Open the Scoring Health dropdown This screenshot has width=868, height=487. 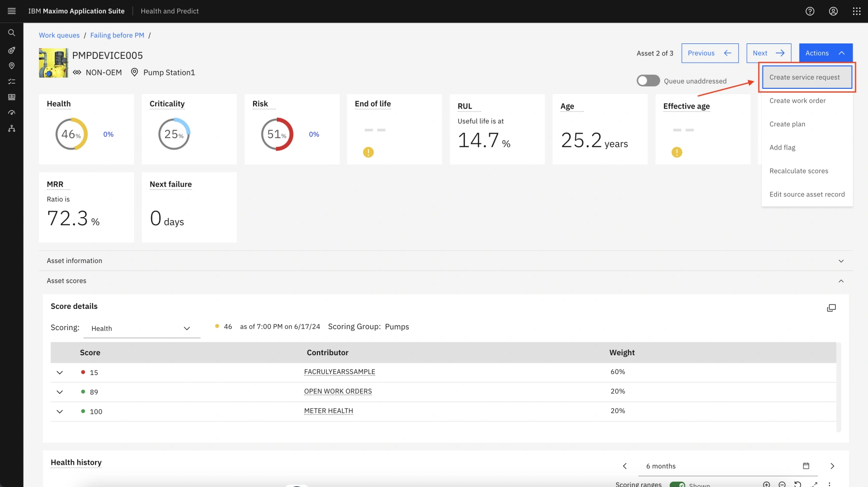[x=142, y=328]
